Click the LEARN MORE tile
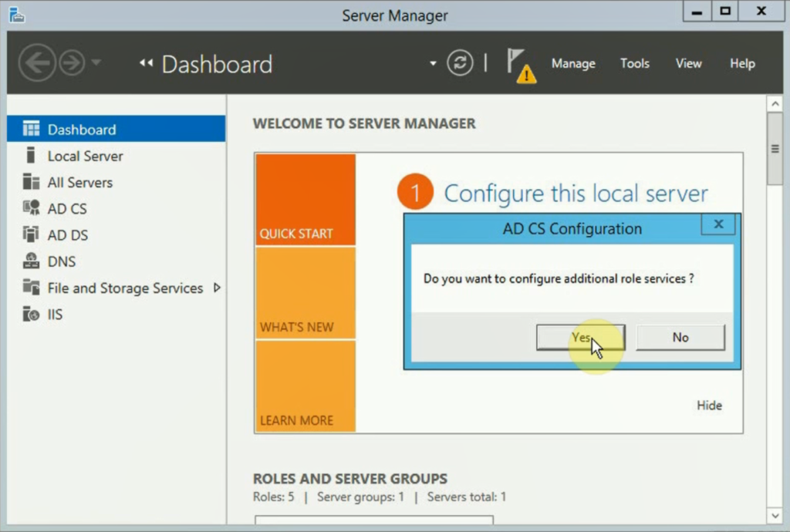Screen dimensions: 790x532 [306, 386]
